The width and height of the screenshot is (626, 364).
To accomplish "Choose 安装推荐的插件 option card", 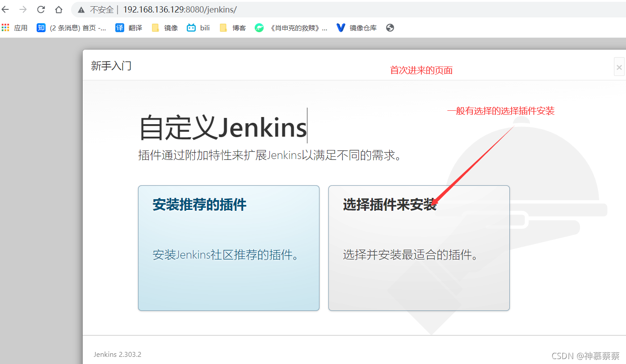I will 229,248.
